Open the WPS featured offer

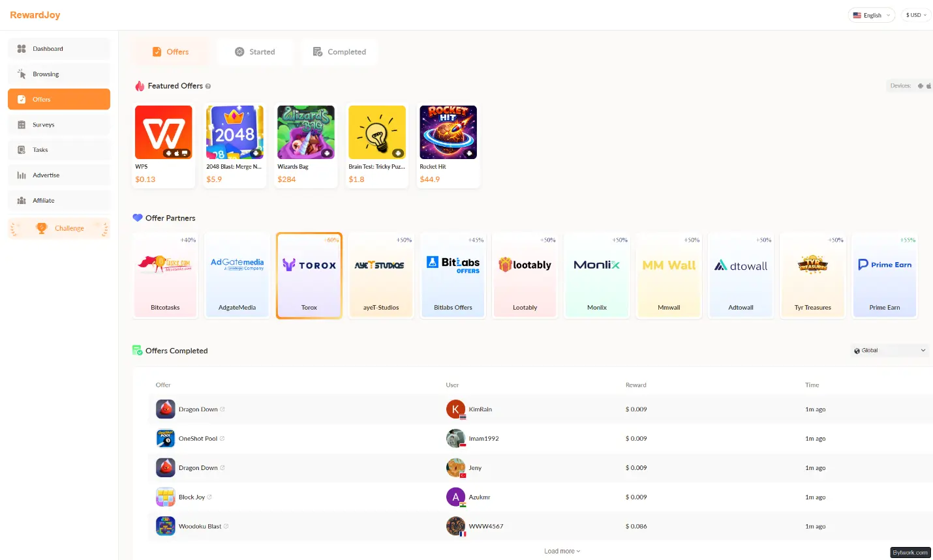[164, 146]
